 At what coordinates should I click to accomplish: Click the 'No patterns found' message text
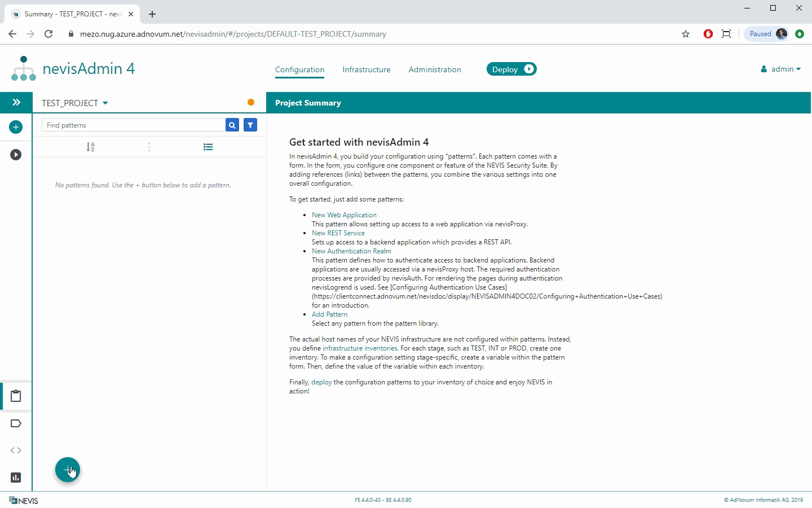pos(143,185)
